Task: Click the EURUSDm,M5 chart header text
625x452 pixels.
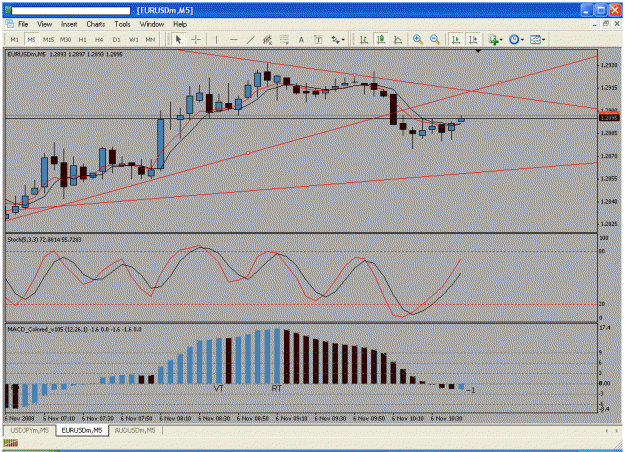Action: click(65, 54)
